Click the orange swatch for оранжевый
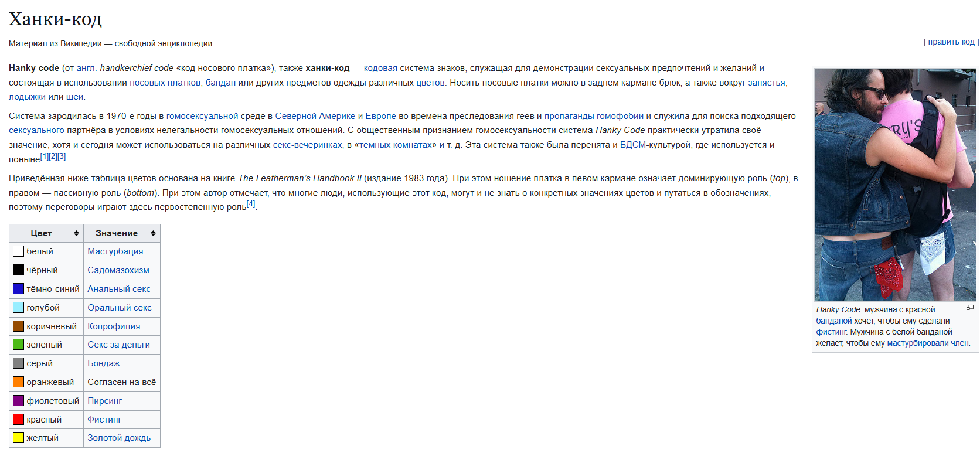Viewport: 980px width, 463px height. pos(19,382)
